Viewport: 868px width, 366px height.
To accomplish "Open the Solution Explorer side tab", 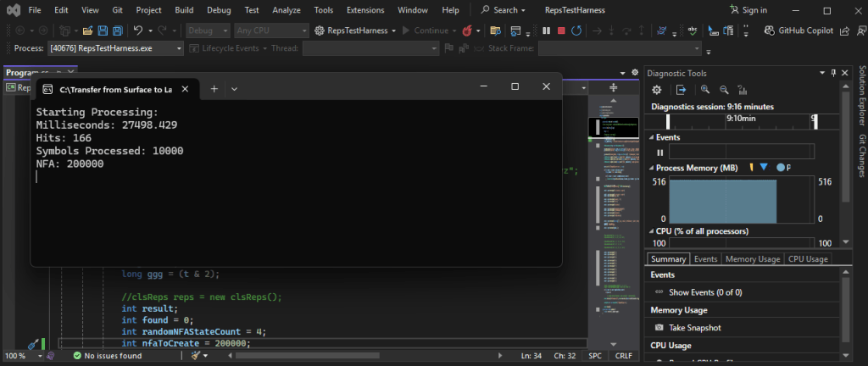I will [861, 98].
